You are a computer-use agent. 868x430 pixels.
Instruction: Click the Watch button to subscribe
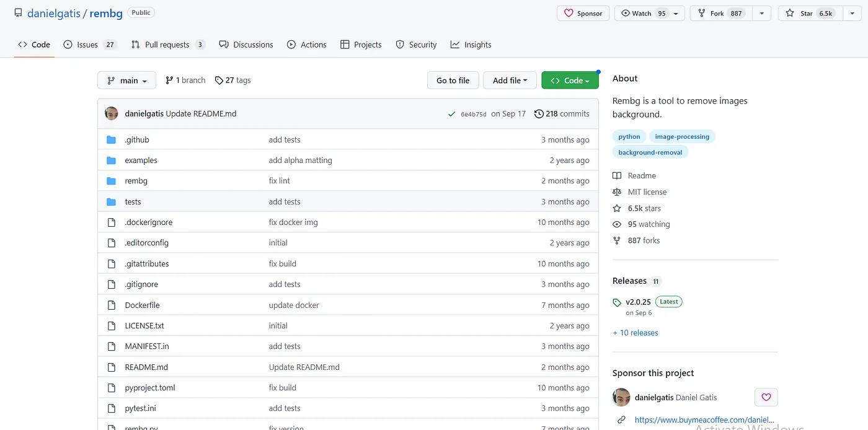(642, 13)
